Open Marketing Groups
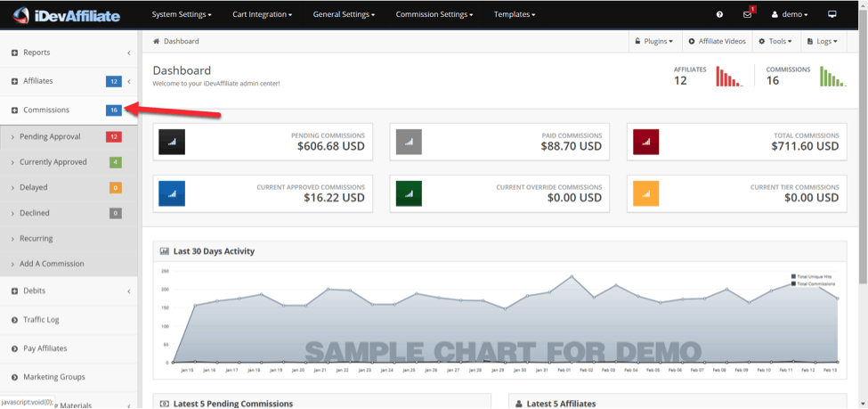The width and height of the screenshot is (868, 409). pyautogui.click(x=69, y=378)
